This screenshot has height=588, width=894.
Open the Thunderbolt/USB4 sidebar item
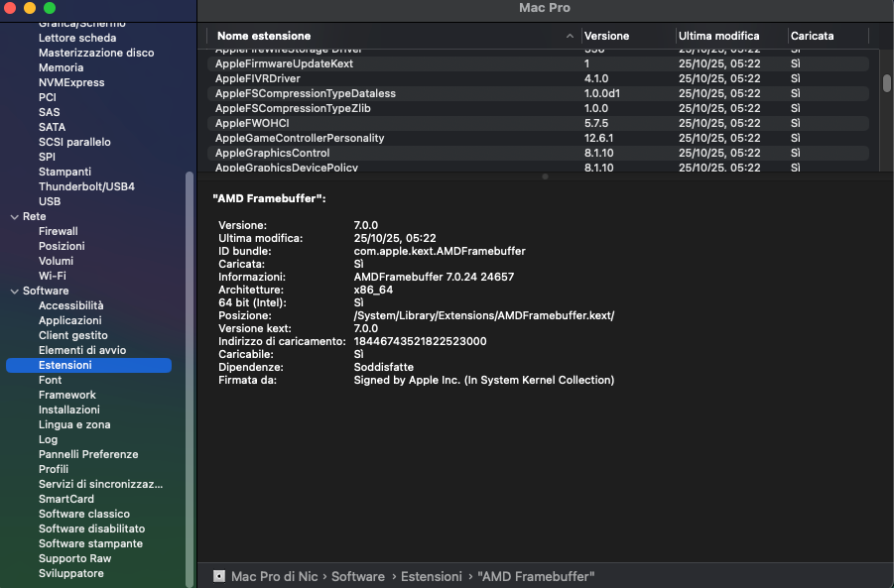pyautogui.click(x=86, y=186)
